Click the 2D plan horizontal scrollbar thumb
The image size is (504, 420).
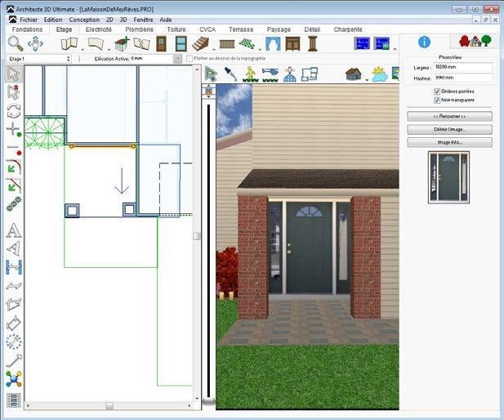pos(109,406)
